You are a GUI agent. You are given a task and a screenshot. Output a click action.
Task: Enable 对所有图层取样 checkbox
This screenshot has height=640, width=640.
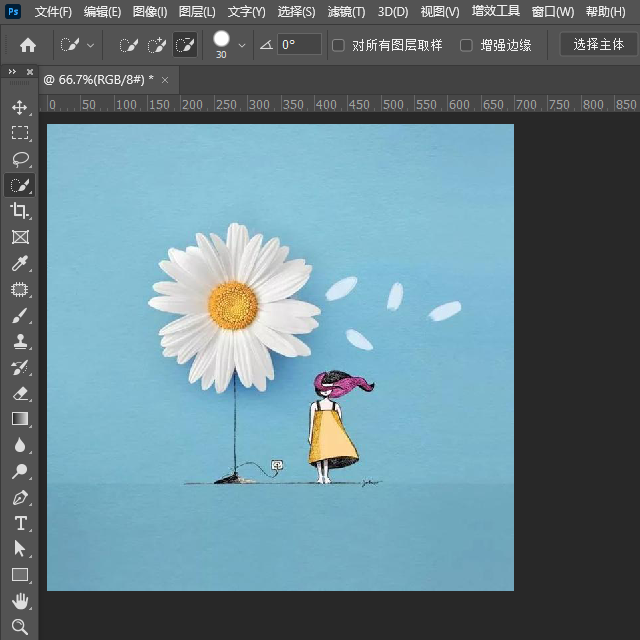338,45
